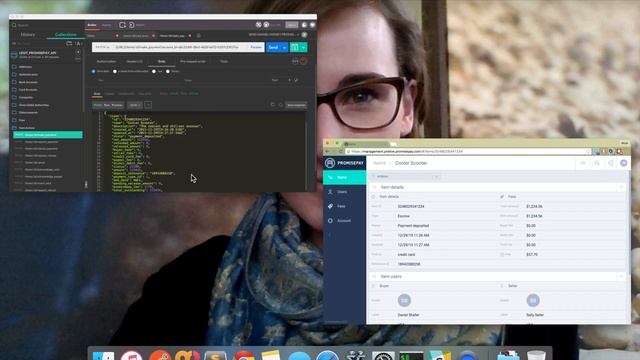Click the new window icon in Postman header
The image size is (640, 360).
[122, 25]
